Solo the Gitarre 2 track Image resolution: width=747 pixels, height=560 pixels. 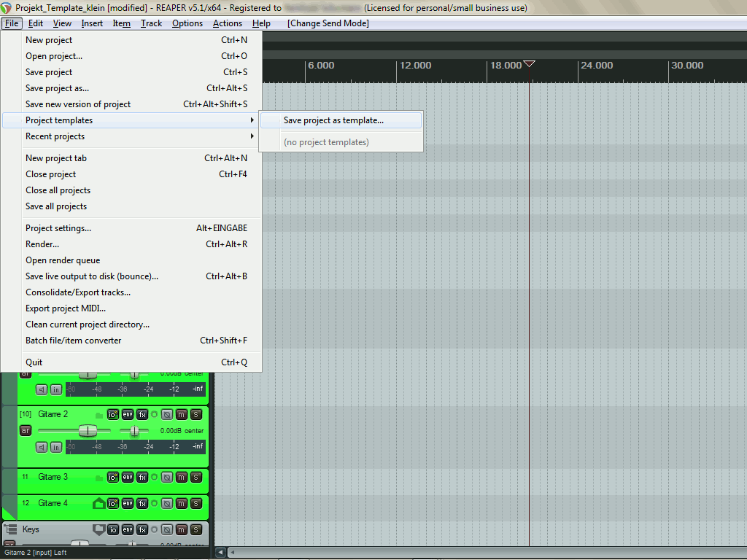tap(196, 414)
